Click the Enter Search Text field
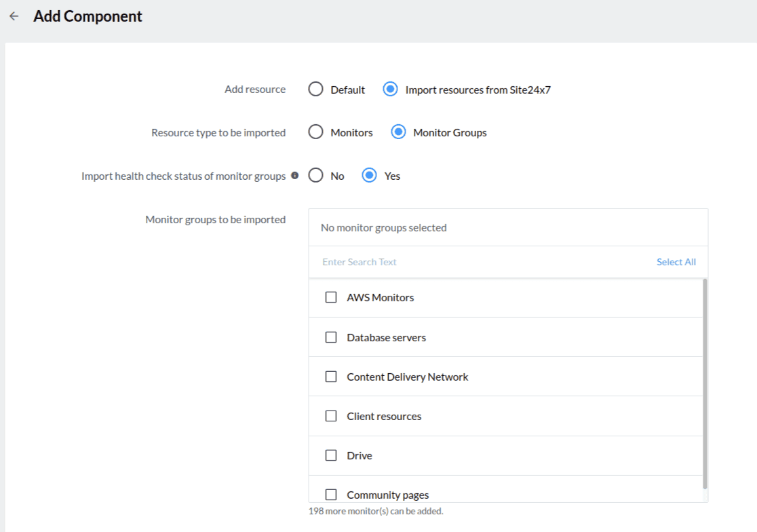Viewport: 757px width, 532px height. (475, 262)
